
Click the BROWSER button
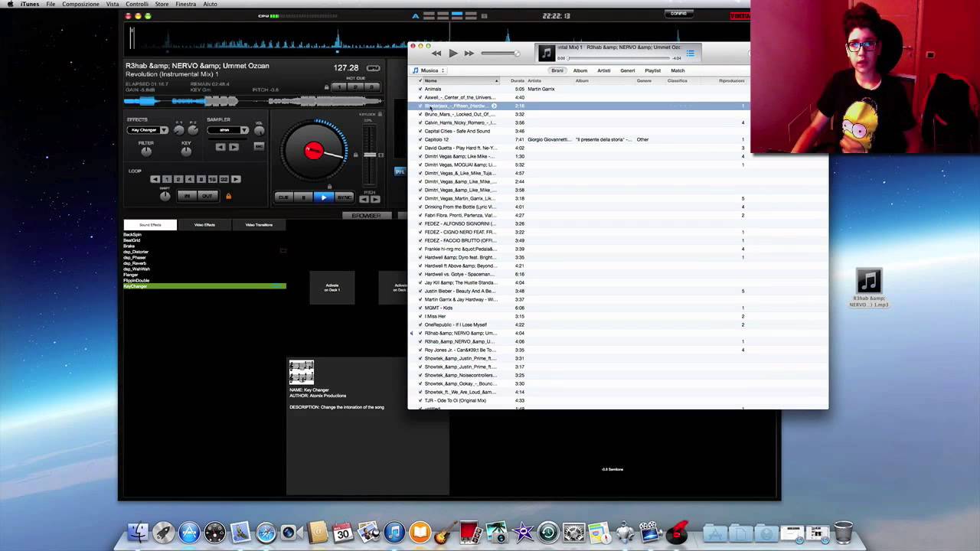(x=366, y=216)
